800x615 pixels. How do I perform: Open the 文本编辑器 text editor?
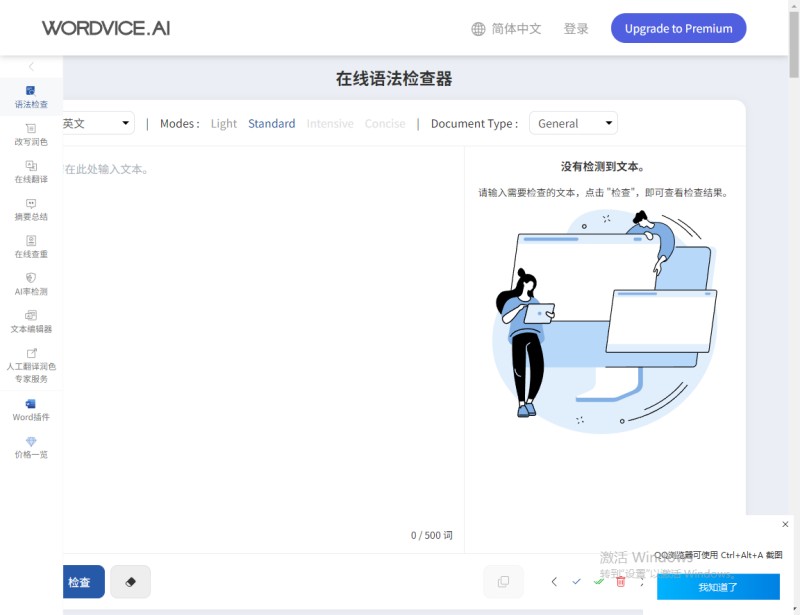[30, 322]
